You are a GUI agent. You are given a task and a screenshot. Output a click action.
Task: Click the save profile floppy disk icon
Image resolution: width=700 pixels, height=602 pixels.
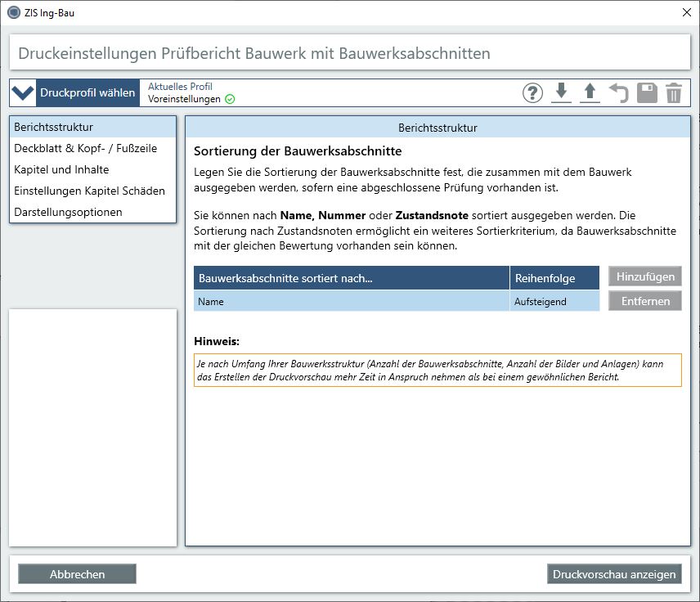647,93
